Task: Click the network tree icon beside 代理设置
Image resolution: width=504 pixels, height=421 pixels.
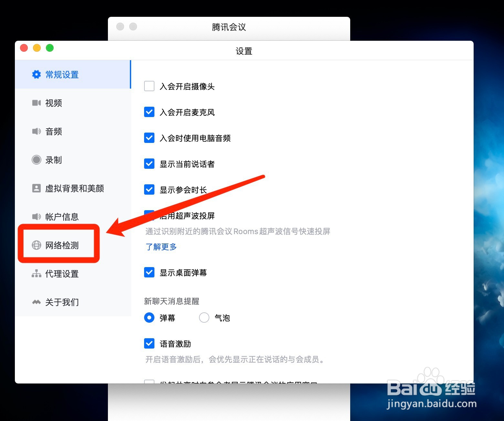Action: (x=37, y=274)
